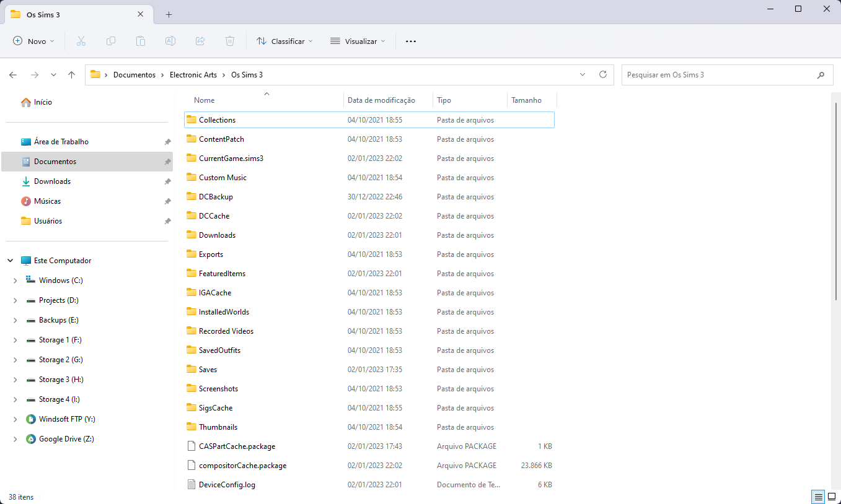The width and height of the screenshot is (841, 504).
Task: Select the Custom Music folder
Action: (369, 178)
